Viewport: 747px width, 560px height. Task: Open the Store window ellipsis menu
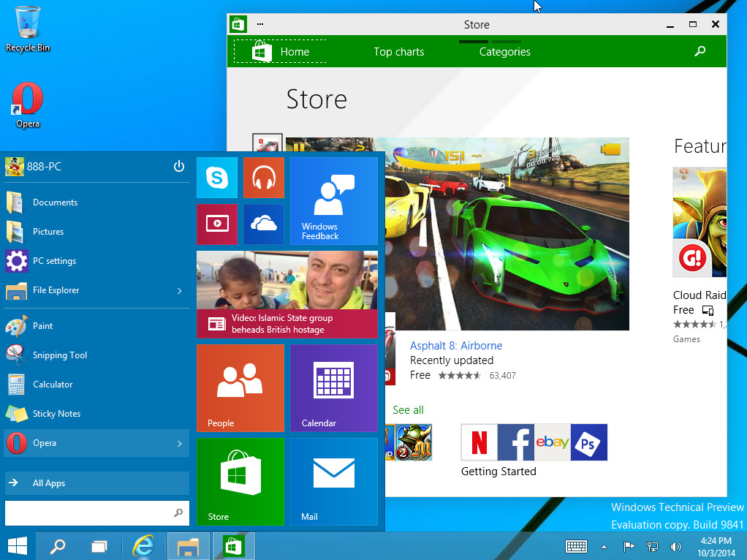pyautogui.click(x=260, y=24)
